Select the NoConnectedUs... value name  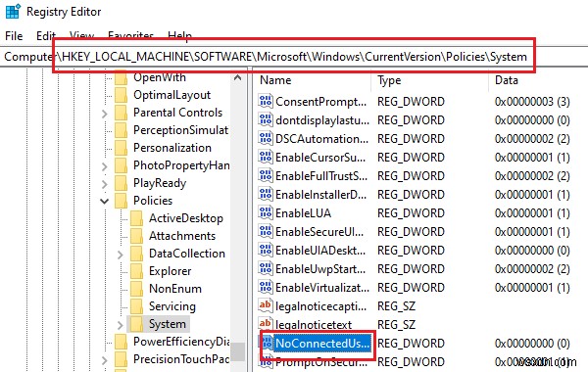(322, 344)
